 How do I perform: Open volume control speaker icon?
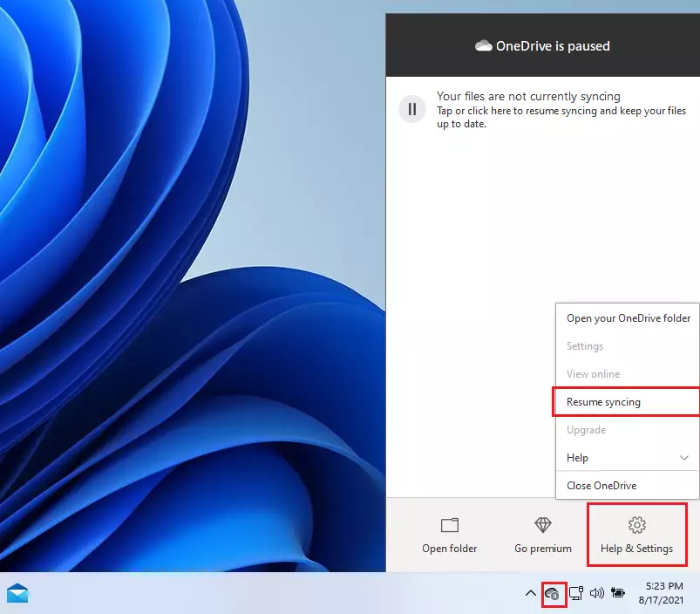[x=597, y=593]
